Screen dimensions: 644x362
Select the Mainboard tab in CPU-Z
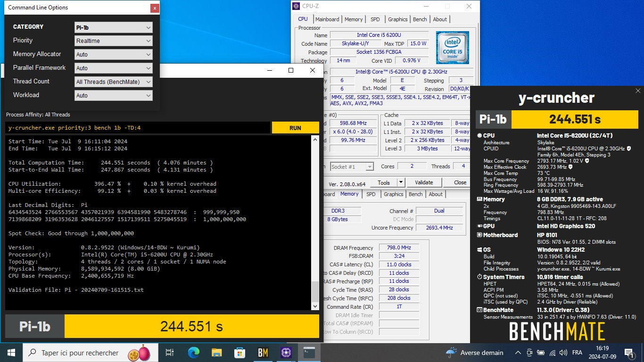[x=327, y=19]
